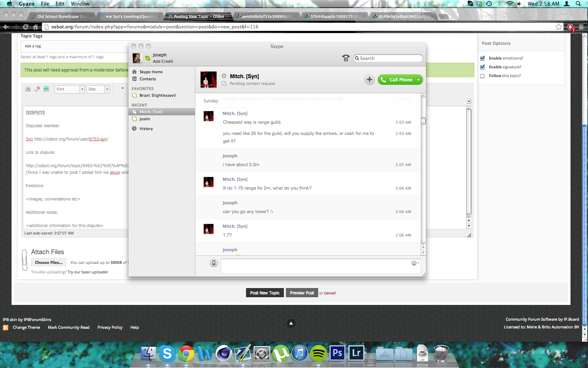Toggle the Enable emoticons checkbox

pyautogui.click(x=482, y=58)
